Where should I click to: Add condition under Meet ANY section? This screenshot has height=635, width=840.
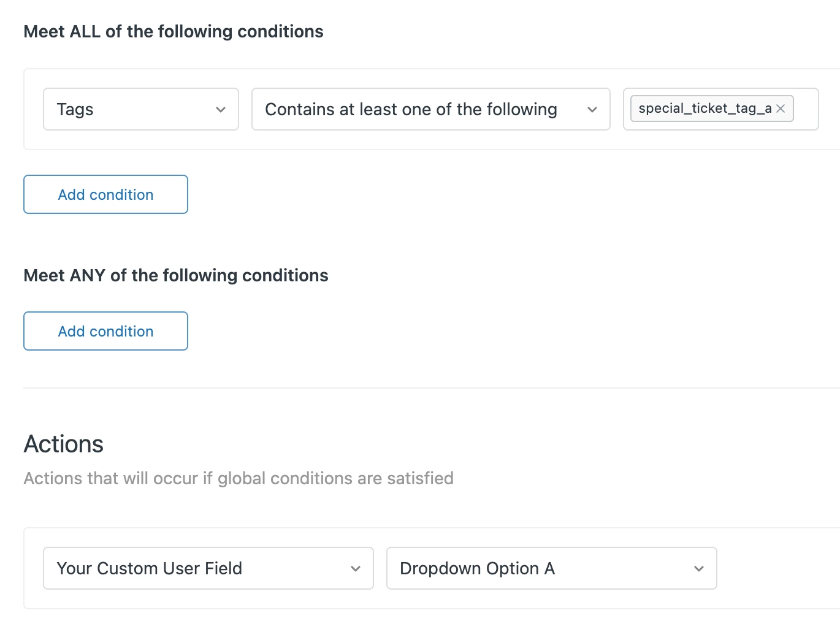click(105, 331)
